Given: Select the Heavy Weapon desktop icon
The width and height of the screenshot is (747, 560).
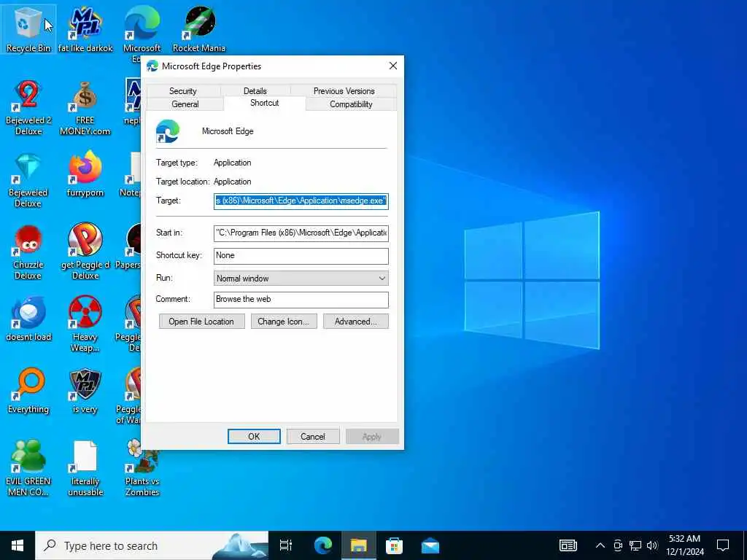Looking at the screenshot, I should [x=85, y=324].
